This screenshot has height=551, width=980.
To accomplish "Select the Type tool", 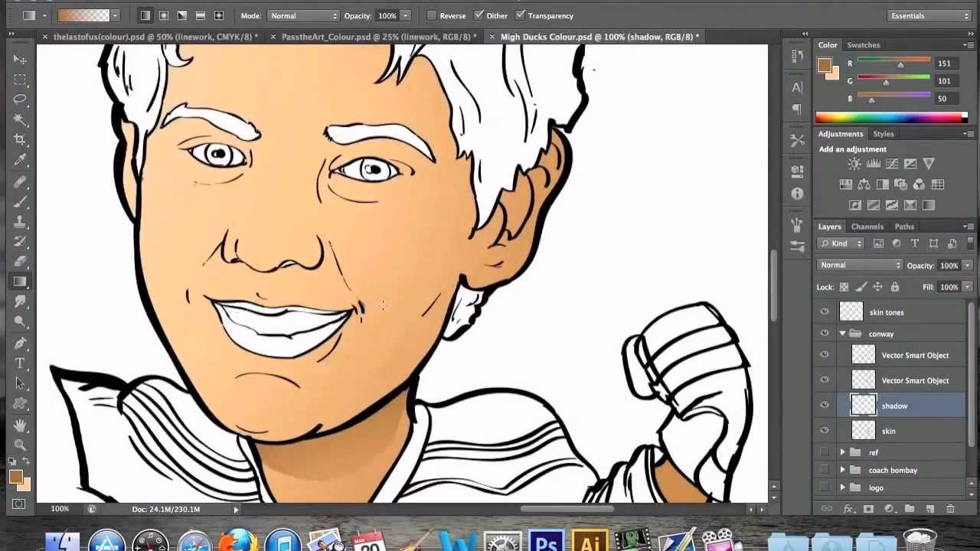I will tap(21, 363).
